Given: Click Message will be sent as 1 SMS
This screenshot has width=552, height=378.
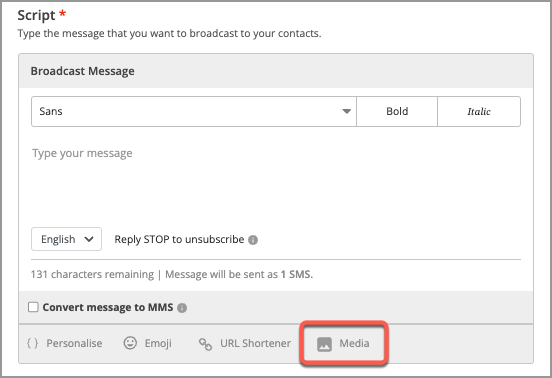Looking at the screenshot, I should pos(239,274).
